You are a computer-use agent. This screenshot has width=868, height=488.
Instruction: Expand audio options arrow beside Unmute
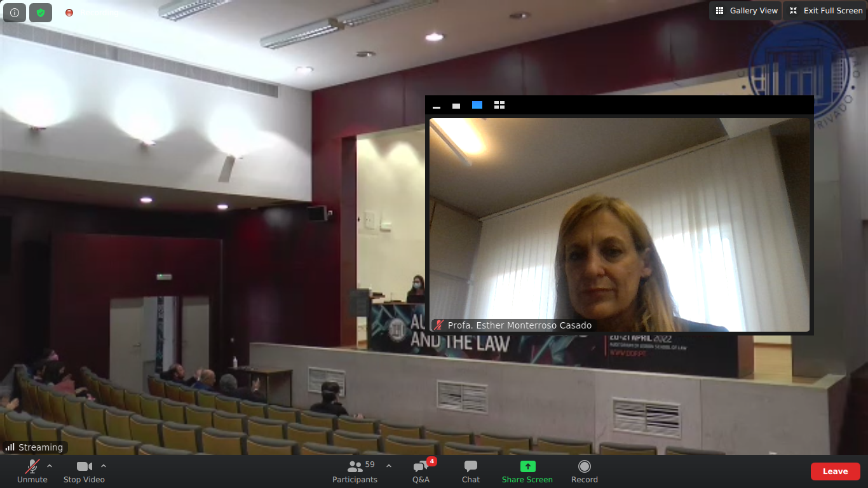50,466
